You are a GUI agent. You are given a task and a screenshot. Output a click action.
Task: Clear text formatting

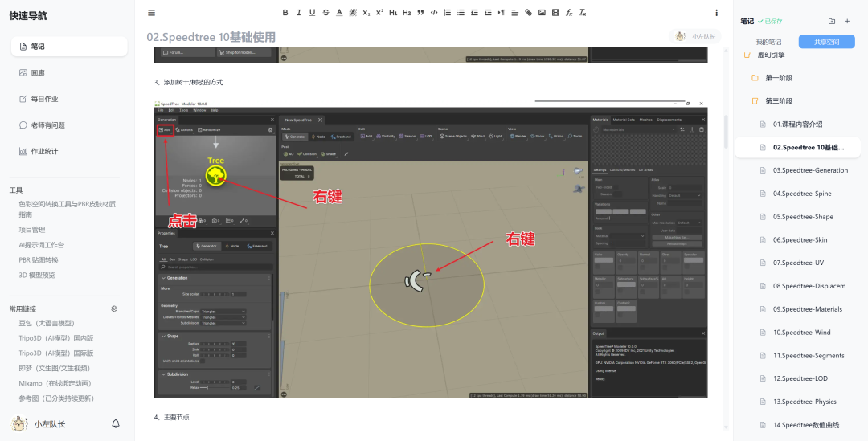(583, 13)
